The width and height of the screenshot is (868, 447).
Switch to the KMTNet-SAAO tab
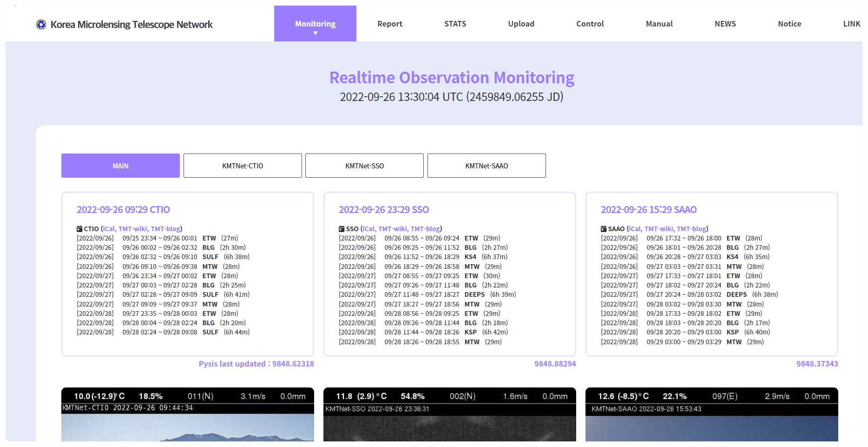[x=487, y=166]
